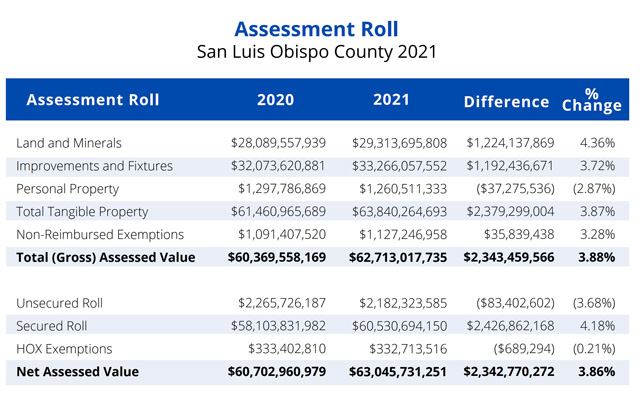Viewport: 640px width, 397px height.
Task: Click the bold 3.86% change cell
Action: 597,371
